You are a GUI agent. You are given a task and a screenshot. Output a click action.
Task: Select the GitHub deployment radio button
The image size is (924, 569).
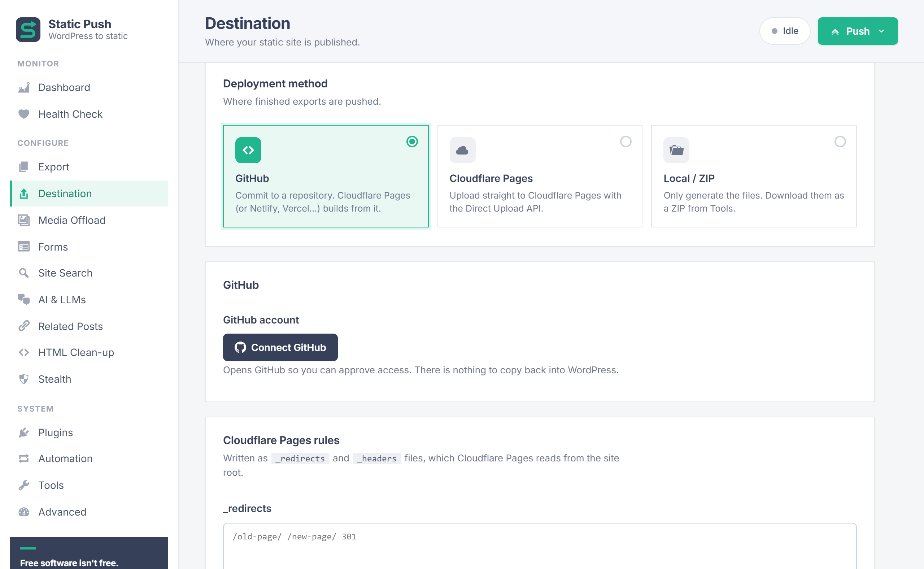pos(412,142)
